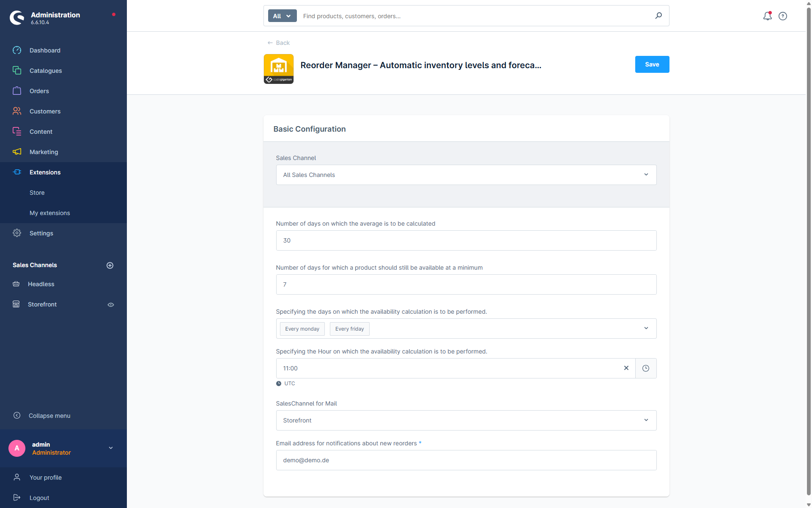
Task: Click the Administration version 6.6.10.4 text
Action: (x=40, y=22)
